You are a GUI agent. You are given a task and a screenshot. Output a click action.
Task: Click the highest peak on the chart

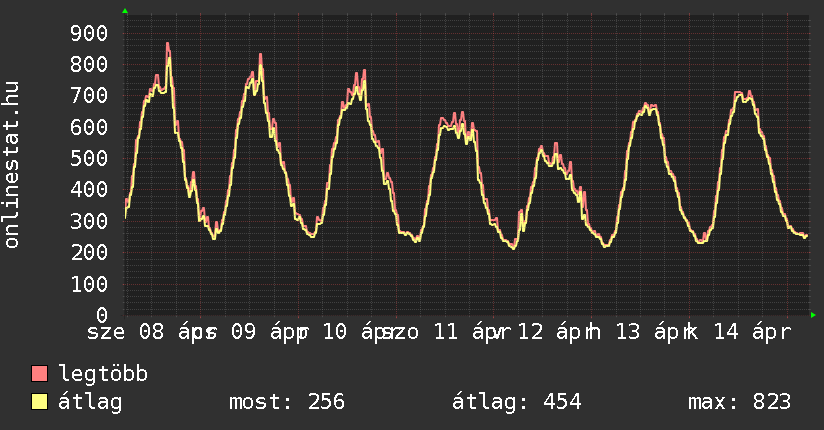(x=168, y=44)
